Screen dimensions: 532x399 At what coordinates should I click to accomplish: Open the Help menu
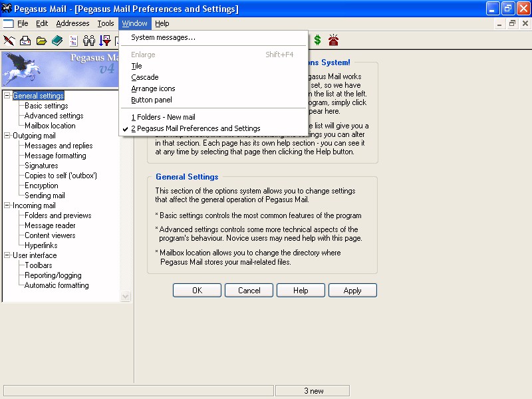162,23
